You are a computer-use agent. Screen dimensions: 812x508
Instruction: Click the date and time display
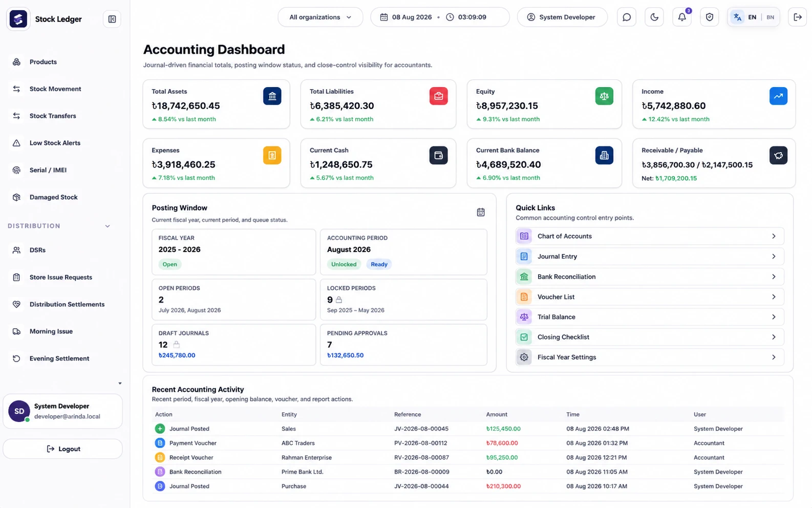(440, 17)
